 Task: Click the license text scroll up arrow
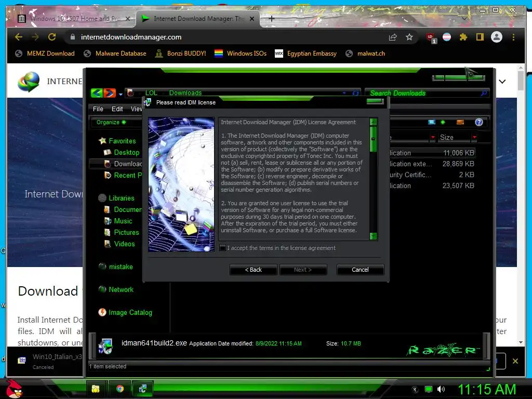click(x=373, y=122)
